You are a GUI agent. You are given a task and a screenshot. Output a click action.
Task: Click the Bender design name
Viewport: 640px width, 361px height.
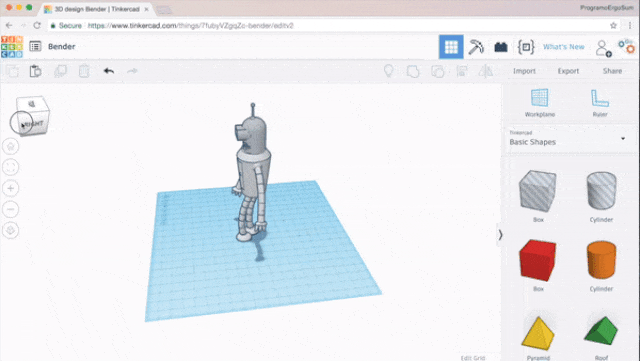point(62,47)
